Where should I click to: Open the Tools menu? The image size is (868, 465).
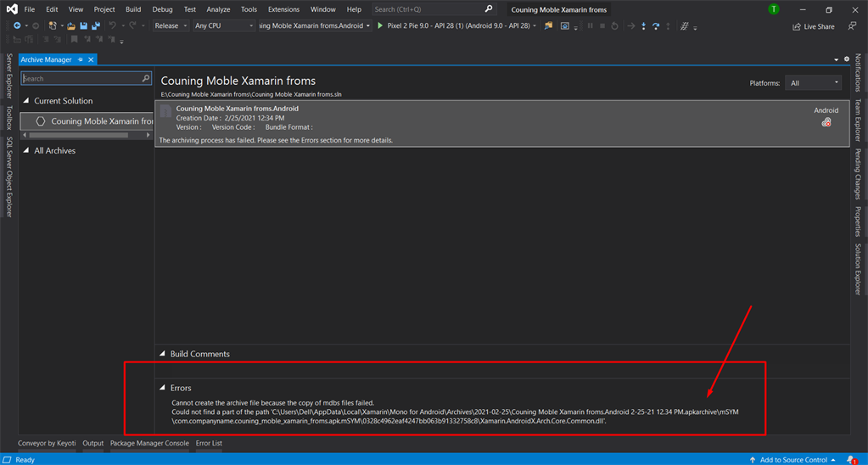(x=249, y=9)
